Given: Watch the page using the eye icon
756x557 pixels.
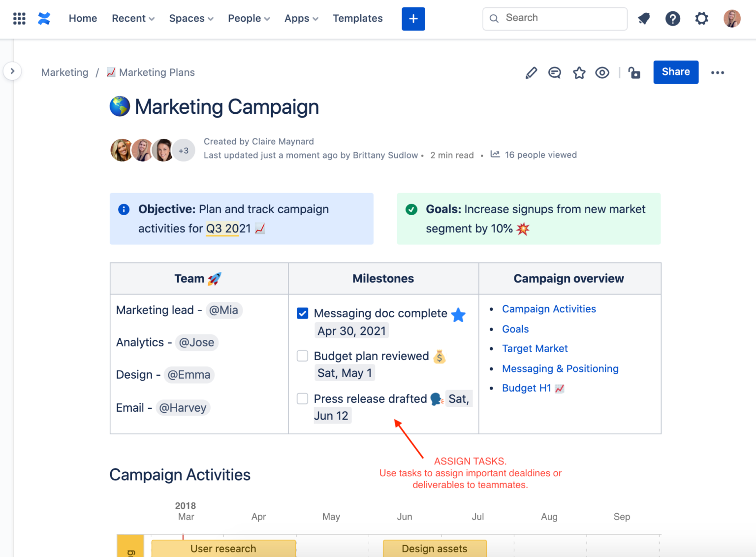Looking at the screenshot, I should click(x=602, y=72).
